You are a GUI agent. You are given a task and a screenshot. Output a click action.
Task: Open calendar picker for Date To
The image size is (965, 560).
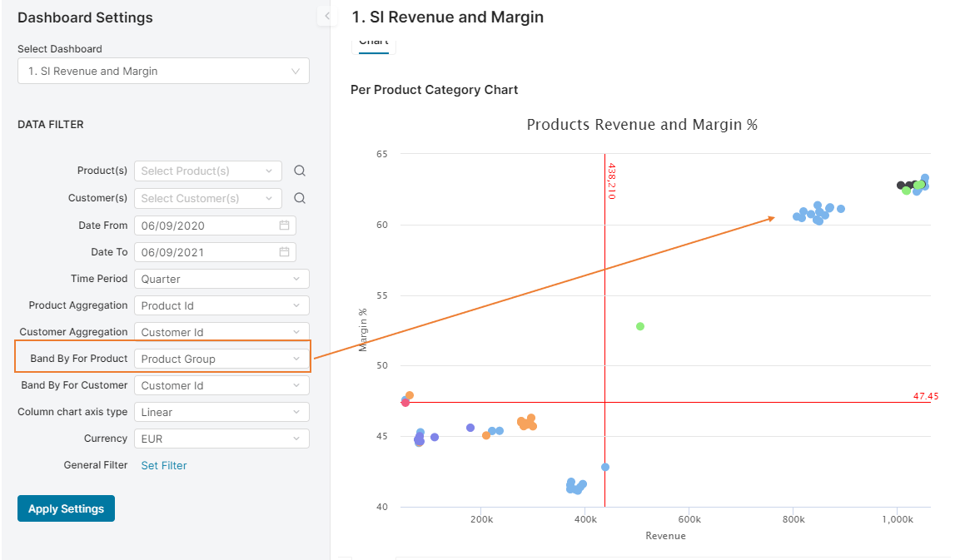click(284, 252)
